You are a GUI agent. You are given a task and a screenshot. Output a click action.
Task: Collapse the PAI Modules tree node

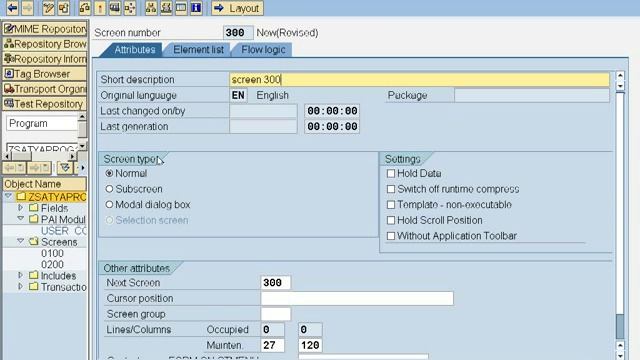(20, 219)
